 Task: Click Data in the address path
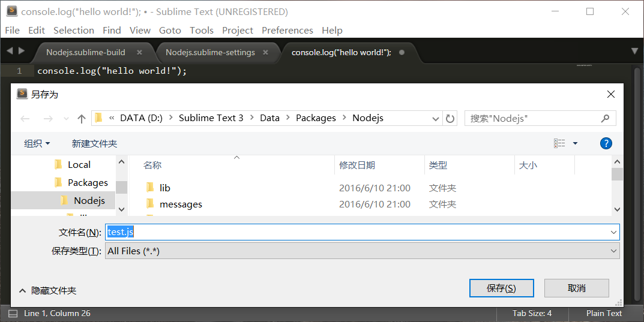(x=270, y=118)
